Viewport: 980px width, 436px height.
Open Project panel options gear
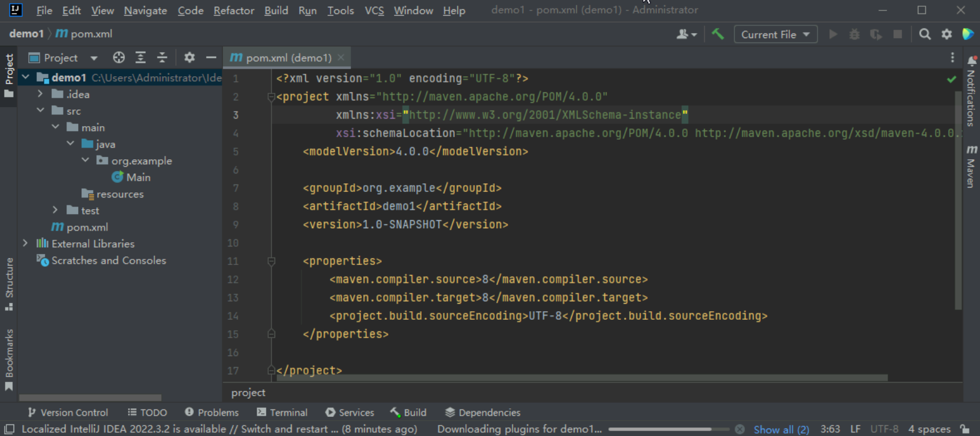190,57
